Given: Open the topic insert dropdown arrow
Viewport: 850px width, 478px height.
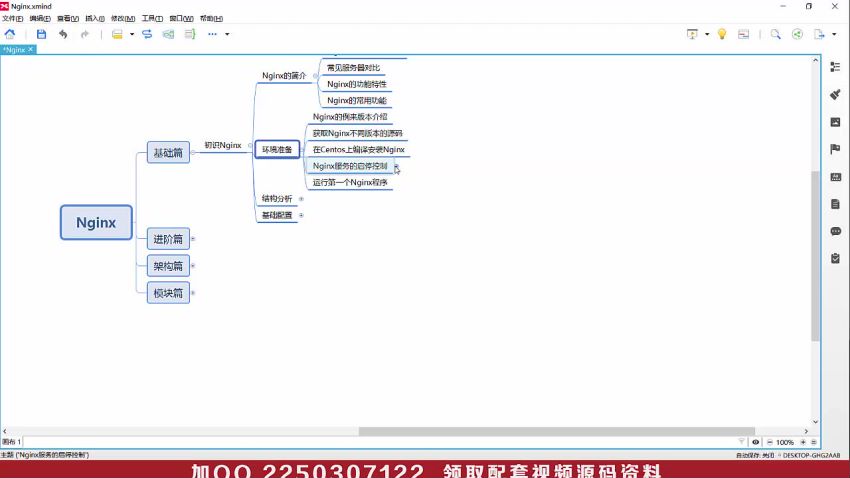Looking at the screenshot, I should tap(132, 34).
